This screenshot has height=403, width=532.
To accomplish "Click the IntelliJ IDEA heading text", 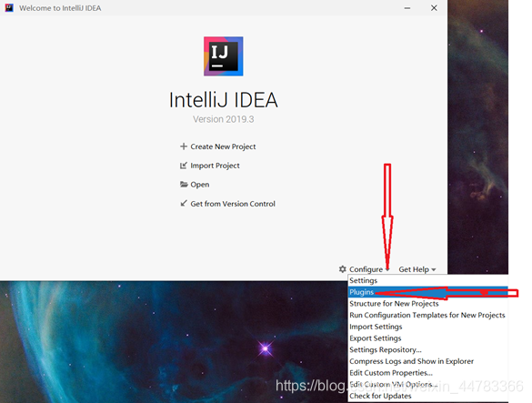I will tap(223, 100).
